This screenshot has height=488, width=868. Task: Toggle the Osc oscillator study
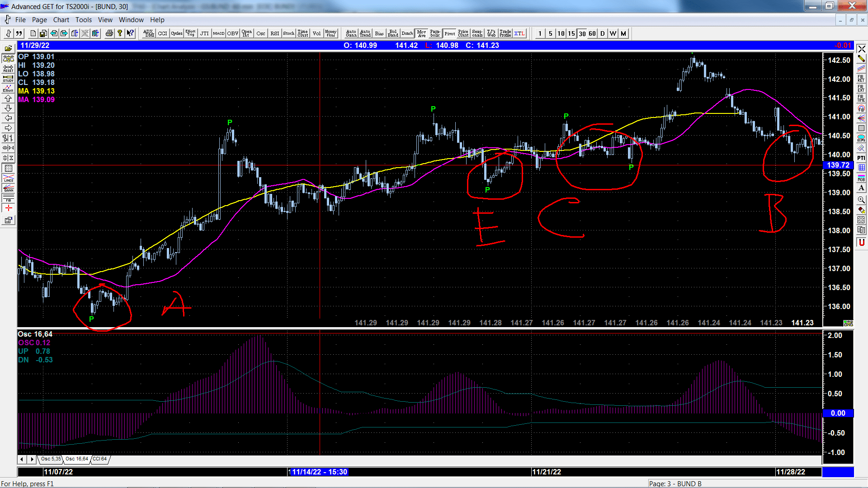click(261, 33)
